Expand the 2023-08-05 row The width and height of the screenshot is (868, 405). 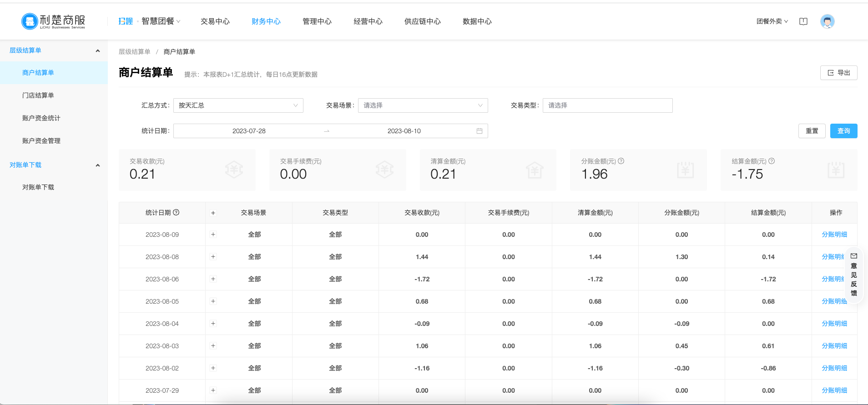(x=213, y=301)
